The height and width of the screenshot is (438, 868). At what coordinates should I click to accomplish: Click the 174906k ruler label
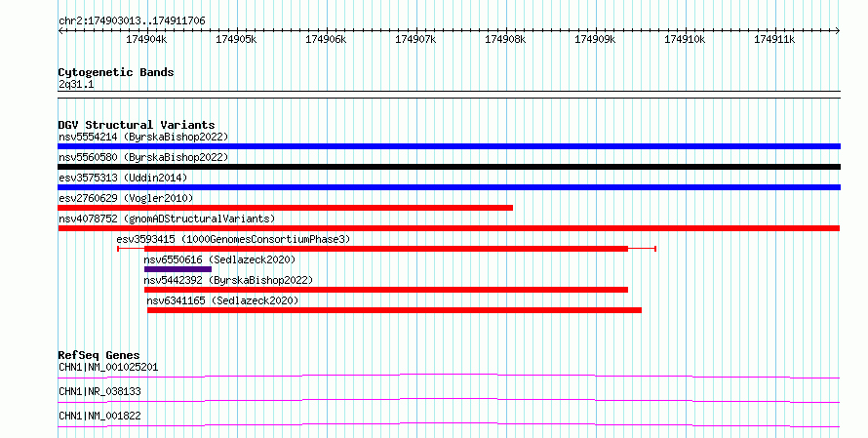click(326, 39)
